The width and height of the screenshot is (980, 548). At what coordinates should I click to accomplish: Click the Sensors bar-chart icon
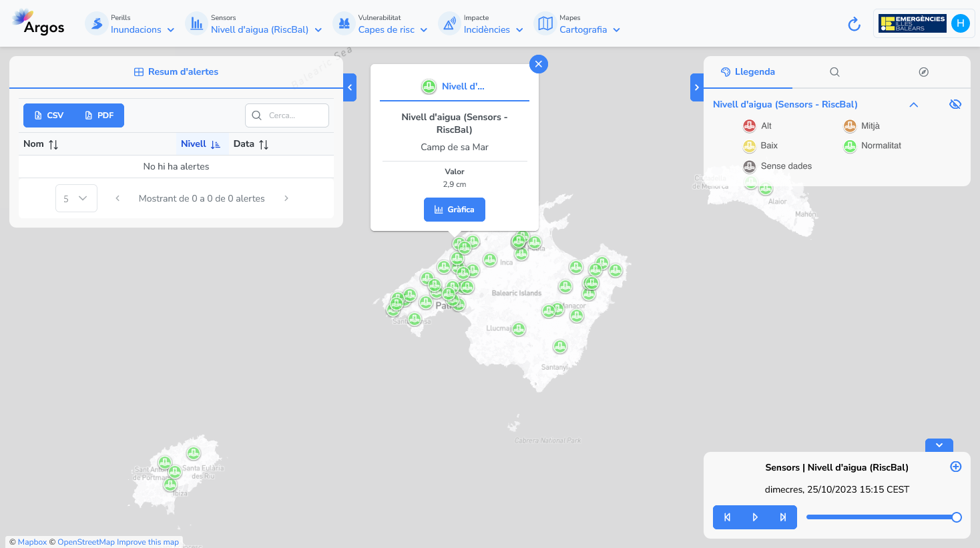point(196,23)
